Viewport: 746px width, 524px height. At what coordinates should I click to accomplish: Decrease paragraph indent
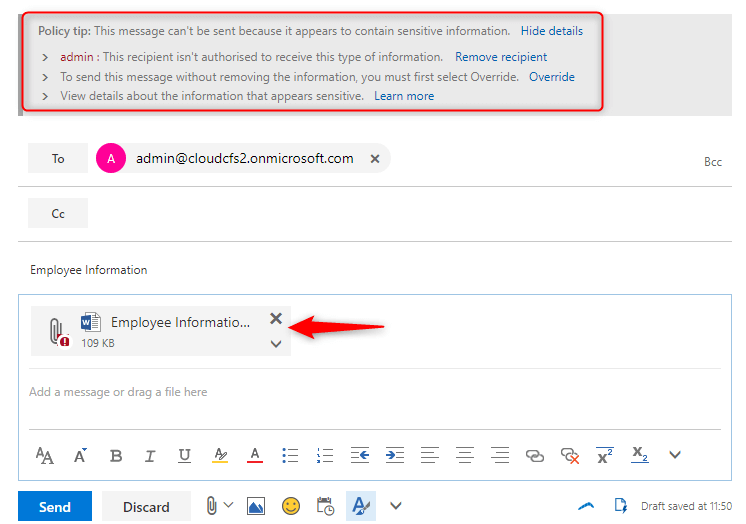coord(360,455)
